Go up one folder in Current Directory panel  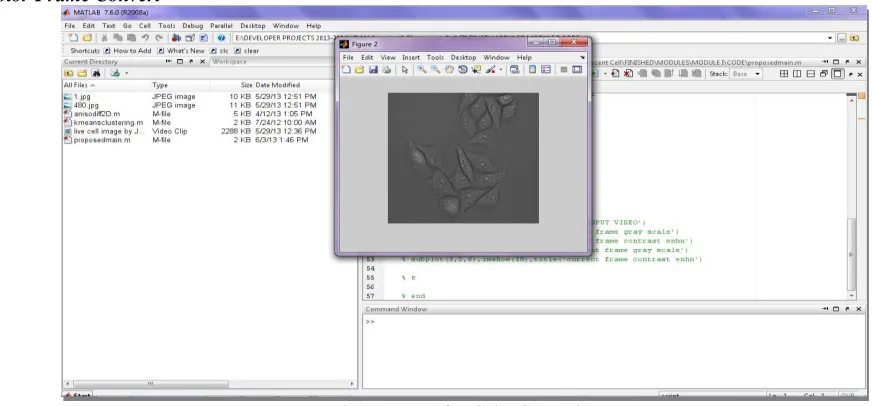68,73
